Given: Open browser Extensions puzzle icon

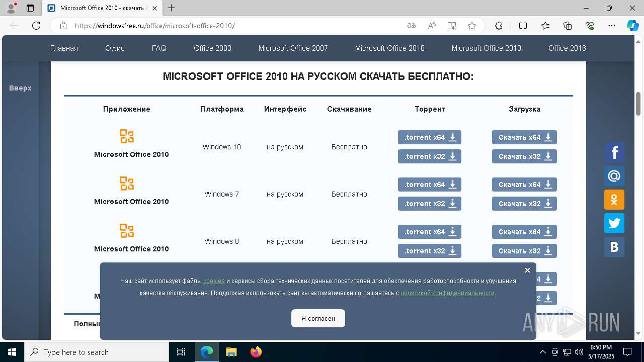Looking at the screenshot, I should coord(499,26).
